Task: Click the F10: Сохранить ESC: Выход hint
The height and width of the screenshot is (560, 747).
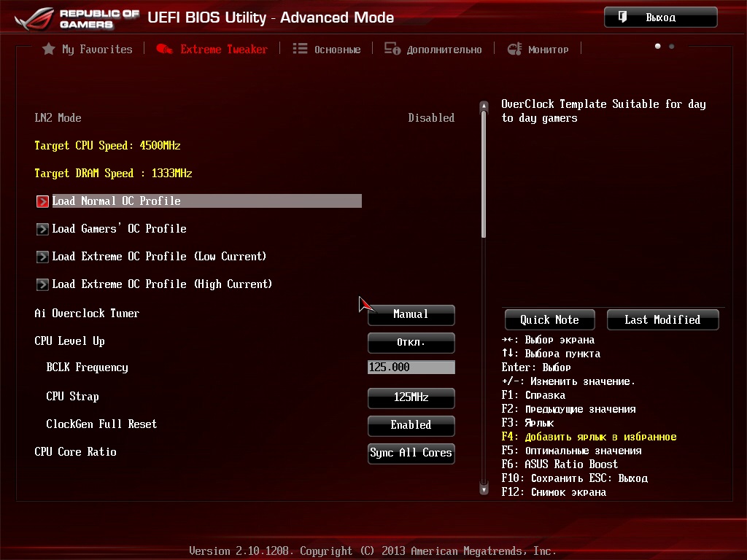Action: coord(575,478)
